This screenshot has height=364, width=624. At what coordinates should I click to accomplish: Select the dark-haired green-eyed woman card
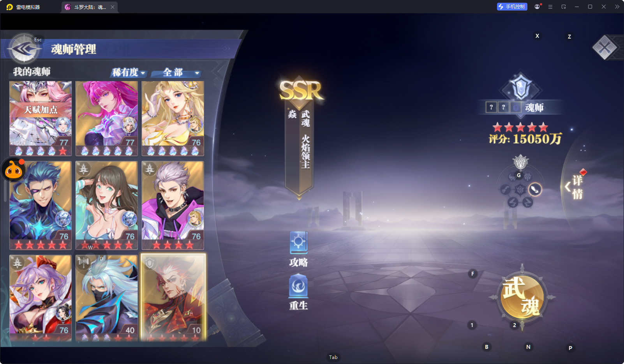pyautogui.click(x=107, y=205)
